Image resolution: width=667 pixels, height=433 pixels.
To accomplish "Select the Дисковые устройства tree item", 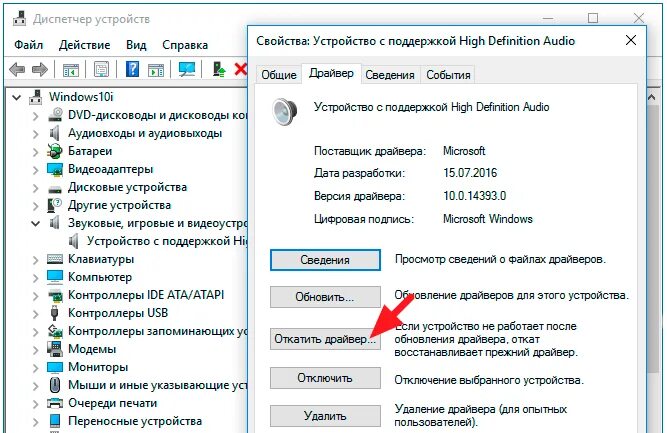I will [x=127, y=187].
